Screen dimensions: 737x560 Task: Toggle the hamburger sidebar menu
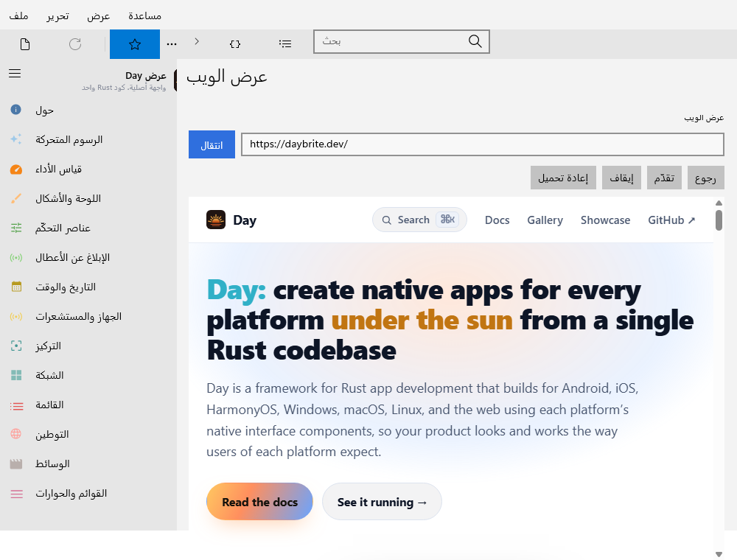point(15,74)
